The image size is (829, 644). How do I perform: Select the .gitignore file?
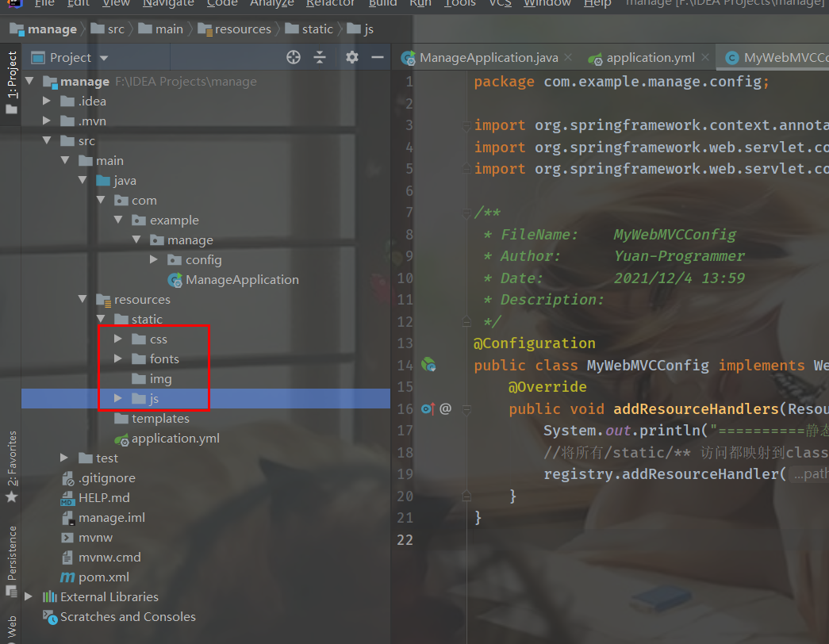click(x=99, y=478)
